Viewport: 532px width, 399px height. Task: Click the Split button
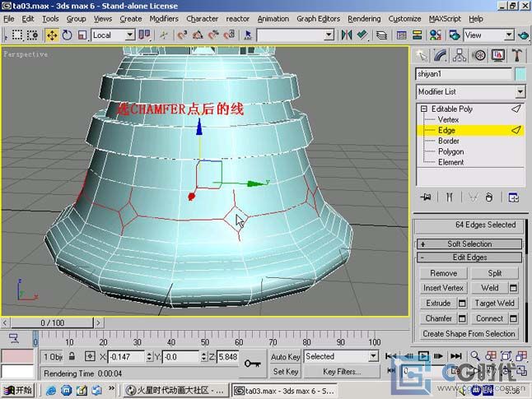coord(495,273)
